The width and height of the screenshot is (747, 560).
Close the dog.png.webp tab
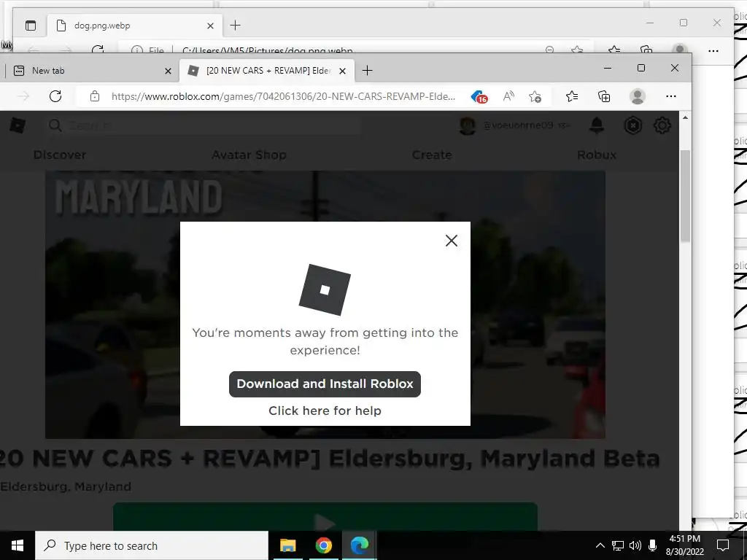pos(210,26)
